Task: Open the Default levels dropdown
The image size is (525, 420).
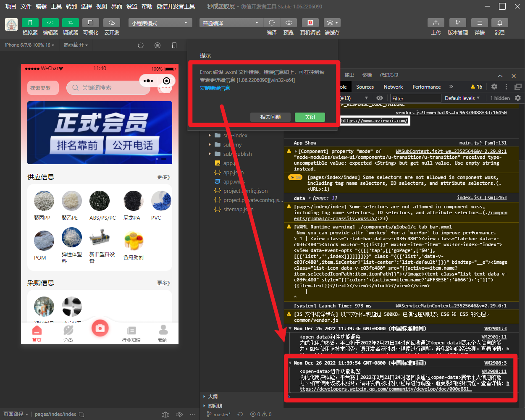Action: click(x=462, y=98)
